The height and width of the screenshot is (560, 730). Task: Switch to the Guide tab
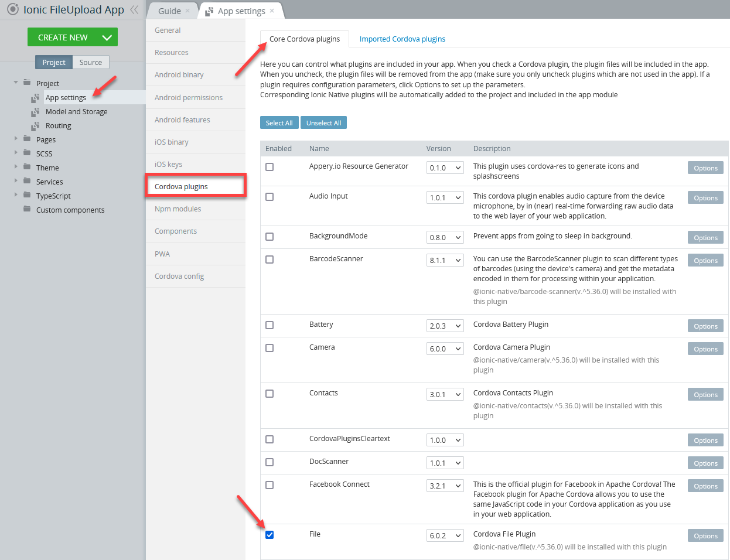click(x=169, y=11)
